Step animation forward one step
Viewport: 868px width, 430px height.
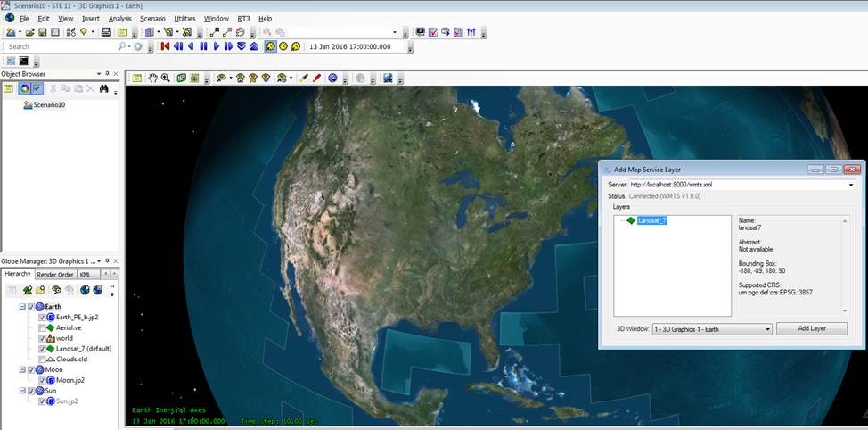coord(229,46)
